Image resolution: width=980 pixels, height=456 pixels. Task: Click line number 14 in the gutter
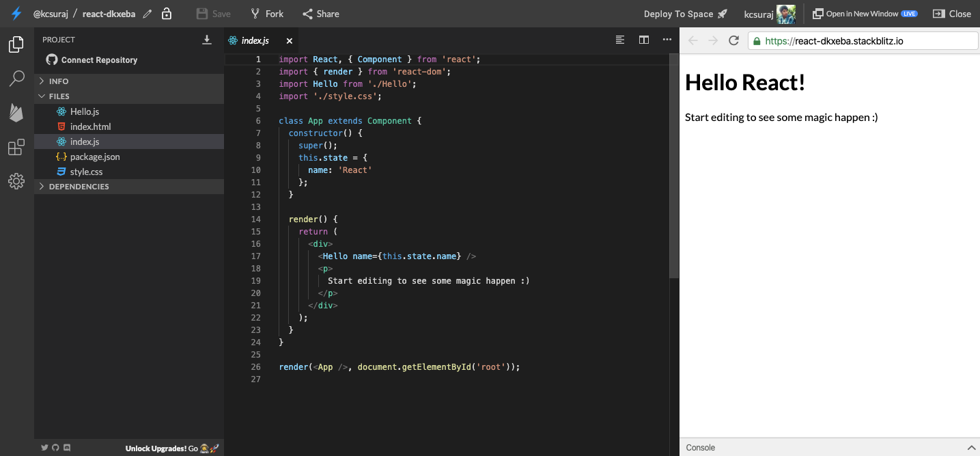tap(256, 219)
